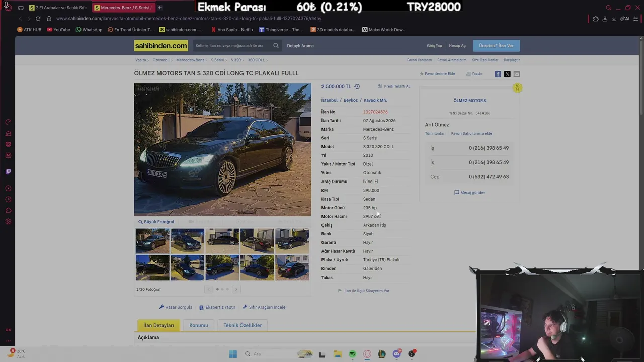
Task: Click İlan ile İlgili Şikayetim Var
Action: [x=363, y=291]
